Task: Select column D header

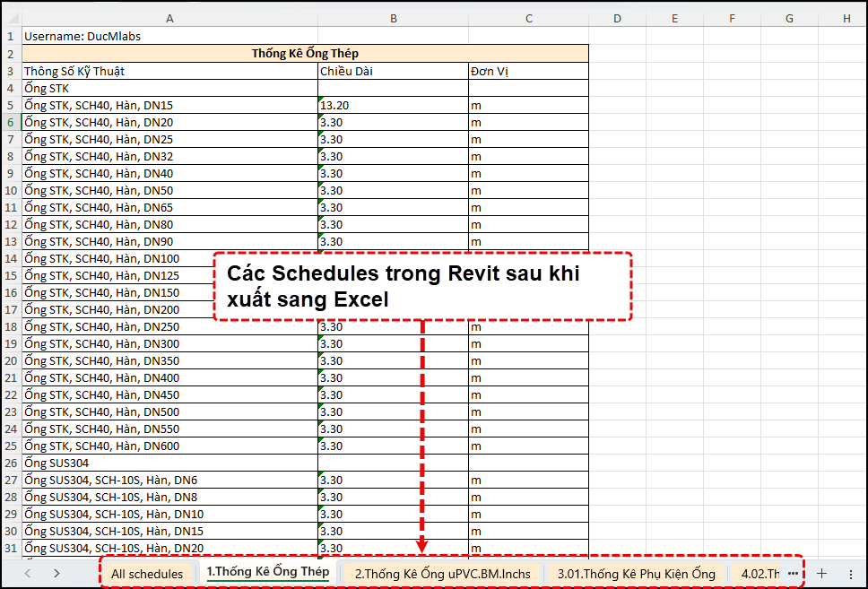Action: tap(617, 18)
